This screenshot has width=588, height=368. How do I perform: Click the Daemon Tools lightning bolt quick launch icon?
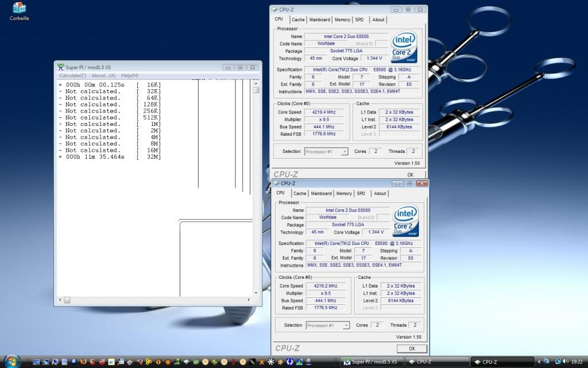(x=289, y=362)
